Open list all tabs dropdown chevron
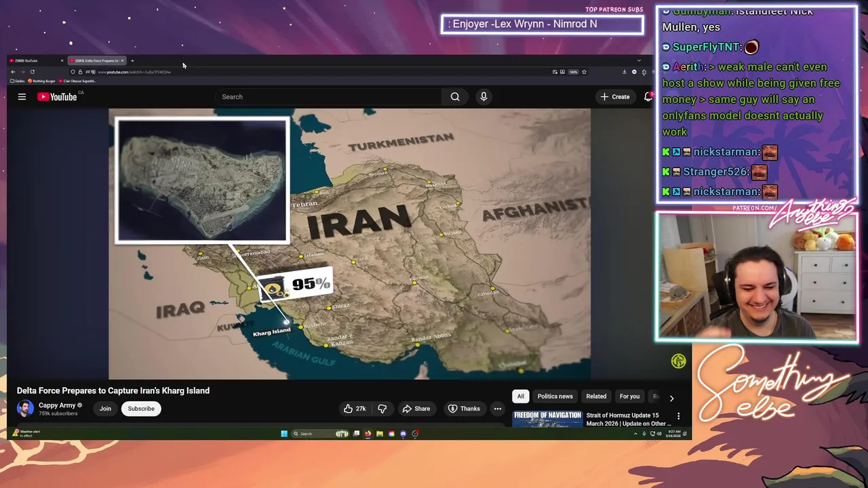The image size is (868, 488). (x=639, y=60)
